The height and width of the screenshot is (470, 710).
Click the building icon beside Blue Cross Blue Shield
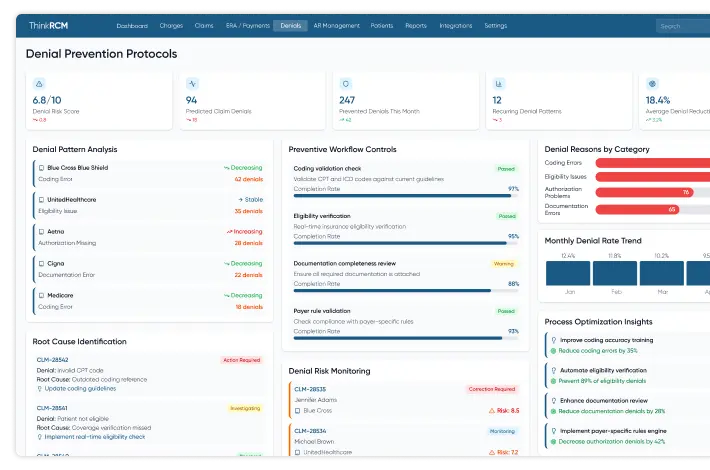41,168
